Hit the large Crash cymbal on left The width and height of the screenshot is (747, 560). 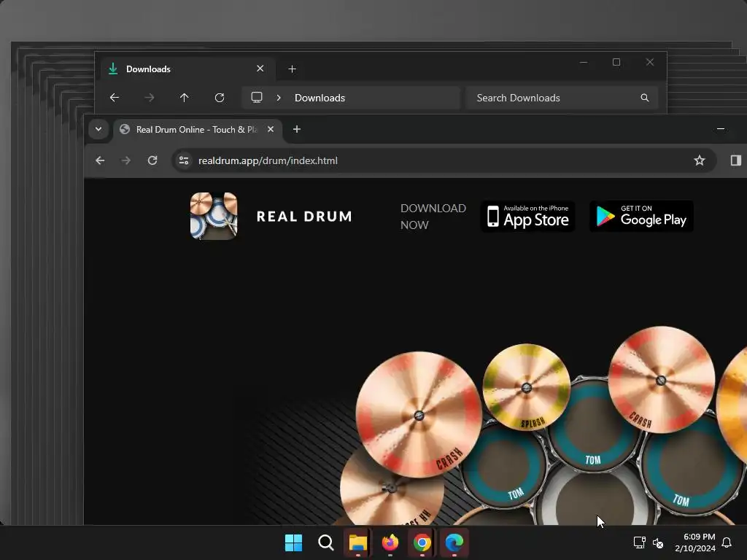coord(419,415)
